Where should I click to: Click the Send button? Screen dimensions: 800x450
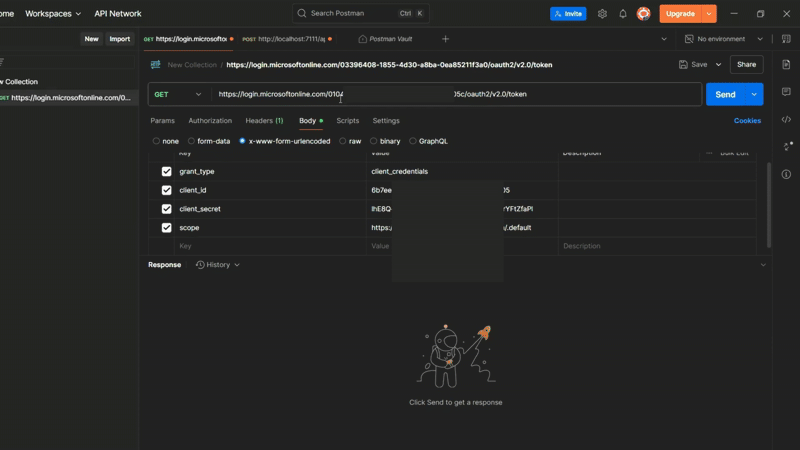pos(725,94)
